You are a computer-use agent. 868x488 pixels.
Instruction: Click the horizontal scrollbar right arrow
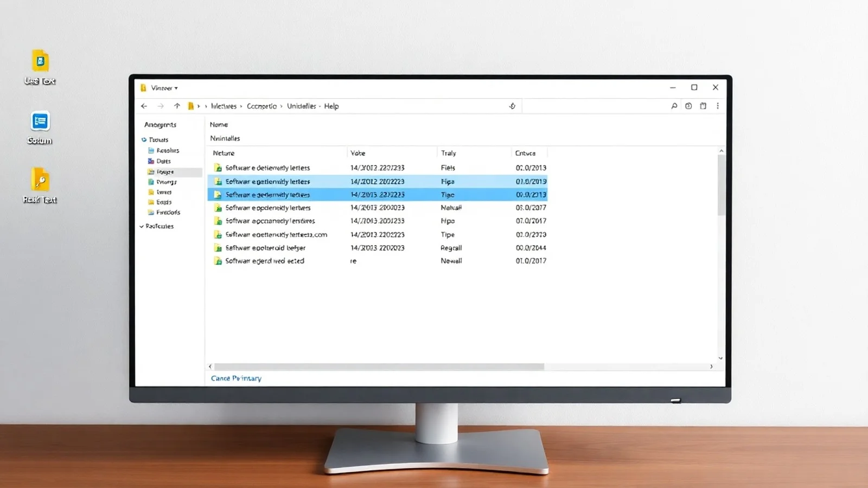coord(711,367)
